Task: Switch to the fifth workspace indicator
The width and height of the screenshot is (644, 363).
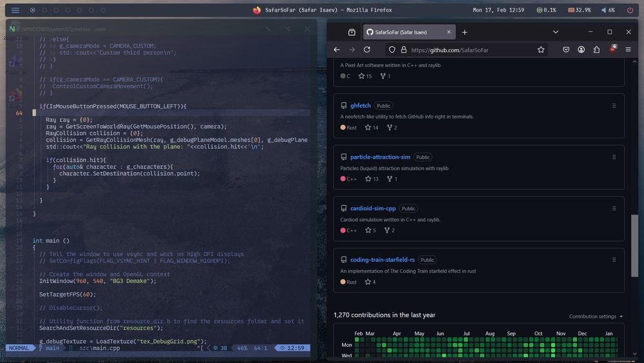Action: point(80,10)
